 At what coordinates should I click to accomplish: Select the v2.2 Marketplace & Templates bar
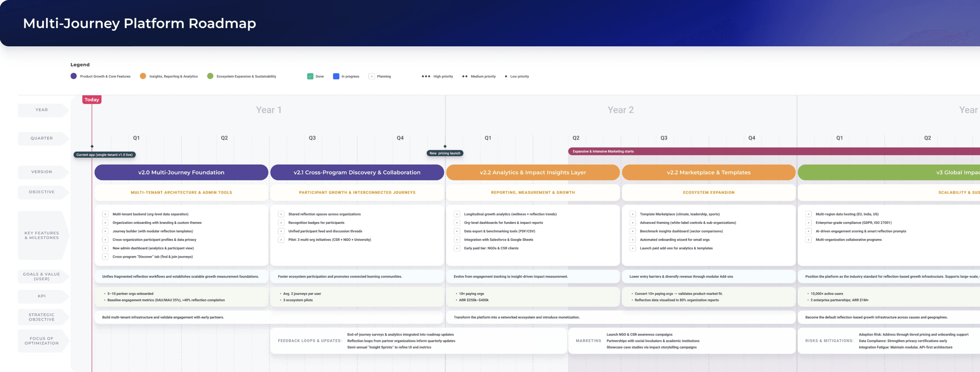tap(708, 172)
